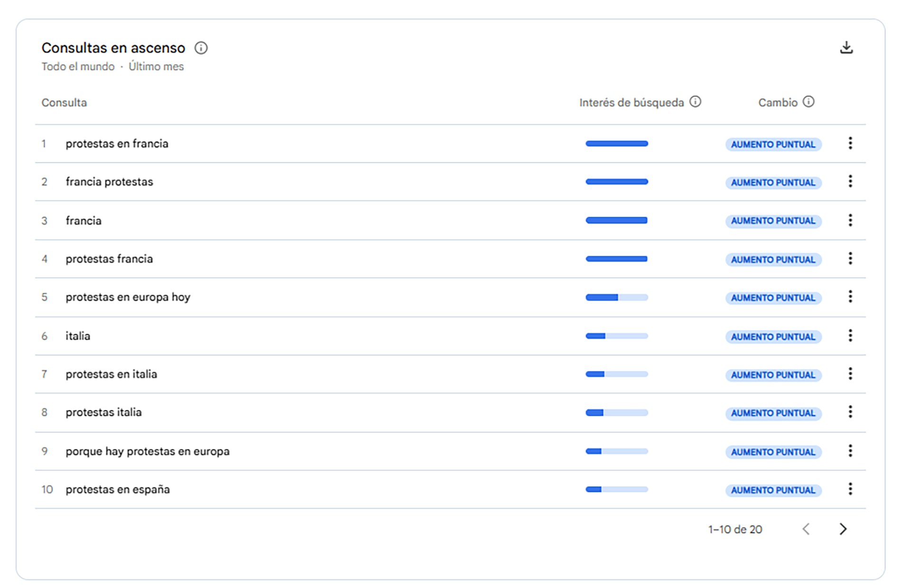Viewport: 911px width, 588px height.
Task: Open options menu for protestas en españa
Action: click(x=850, y=489)
